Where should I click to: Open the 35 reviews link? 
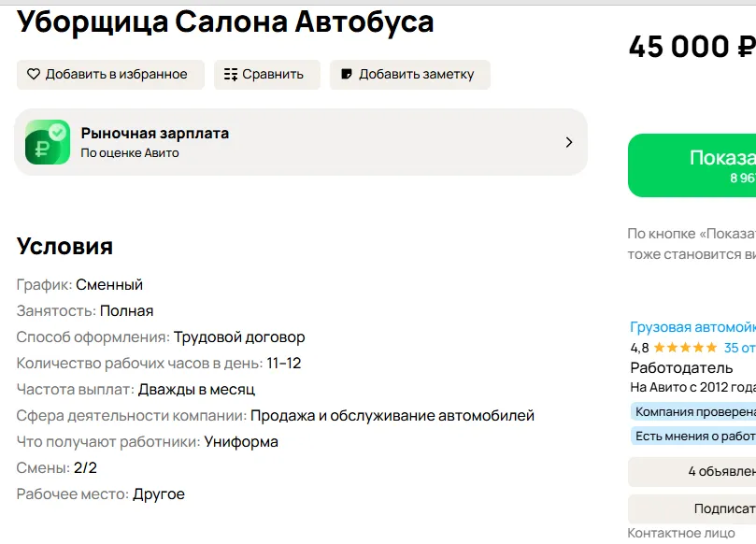tap(739, 348)
